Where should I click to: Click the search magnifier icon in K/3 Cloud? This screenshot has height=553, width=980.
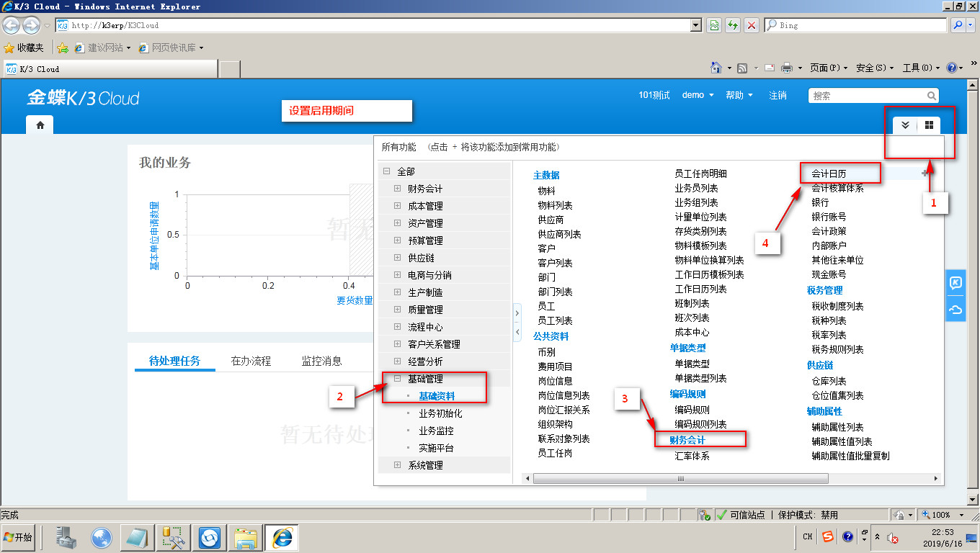pyautogui.click(x=932, y=95)
